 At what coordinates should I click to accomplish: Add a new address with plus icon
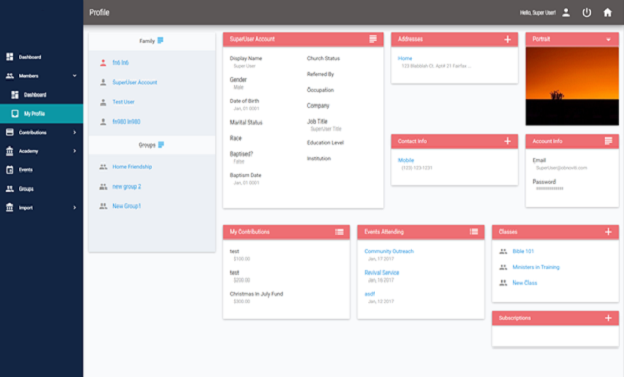coord(507,39)
